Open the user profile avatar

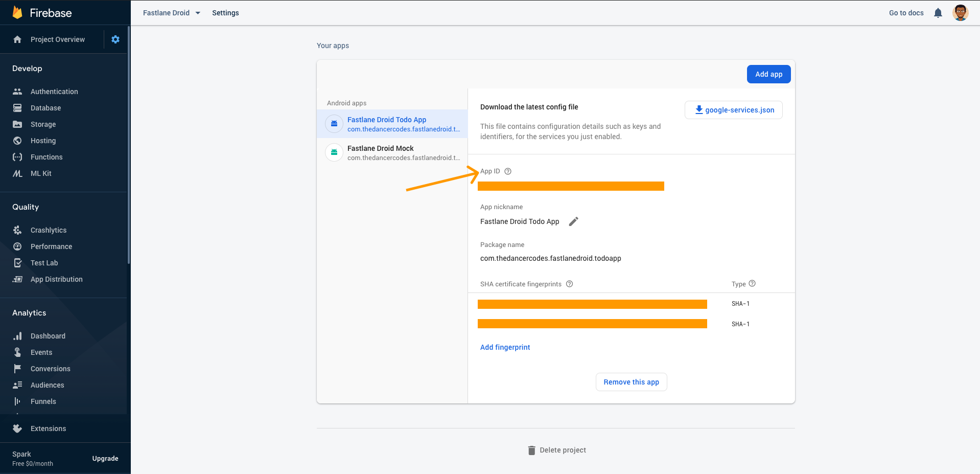960,13
